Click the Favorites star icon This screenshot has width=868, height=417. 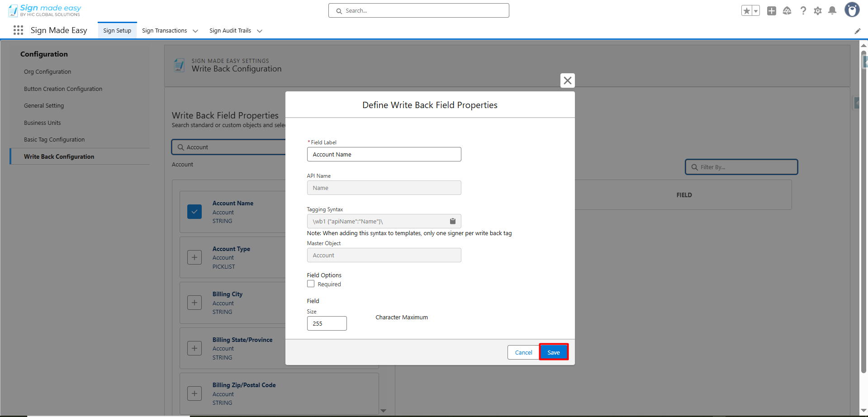coord(746,11)
